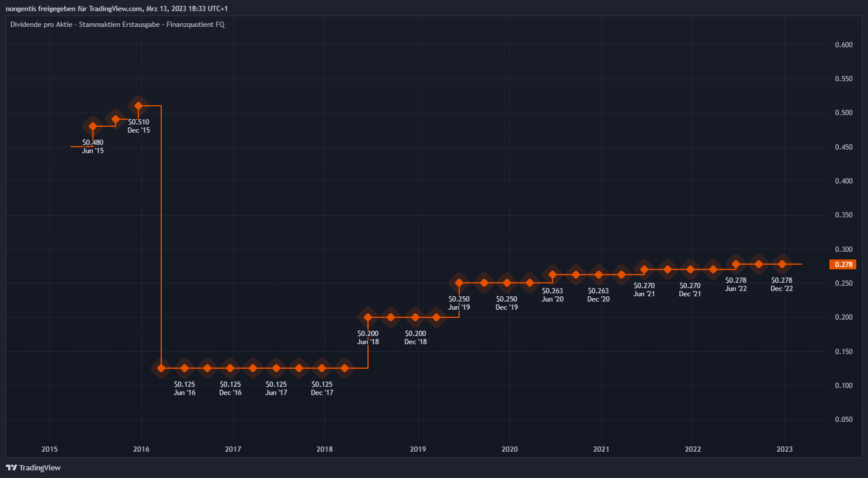Select the Dec '15 $0.510 data point marker
This screenshot has height=478, width=868.
point(138,106)
